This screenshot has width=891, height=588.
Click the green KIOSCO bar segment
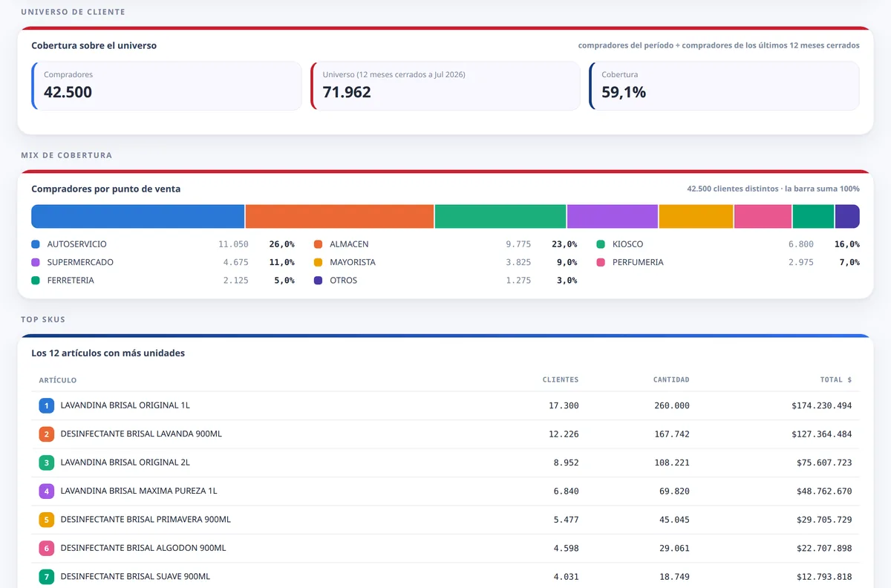[x=500, y=216]
